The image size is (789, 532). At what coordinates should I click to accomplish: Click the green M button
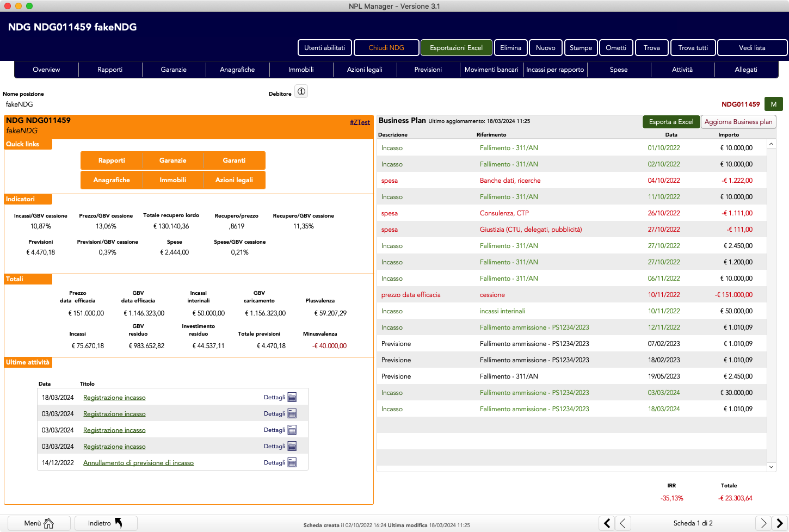click(x=773, y=104)
